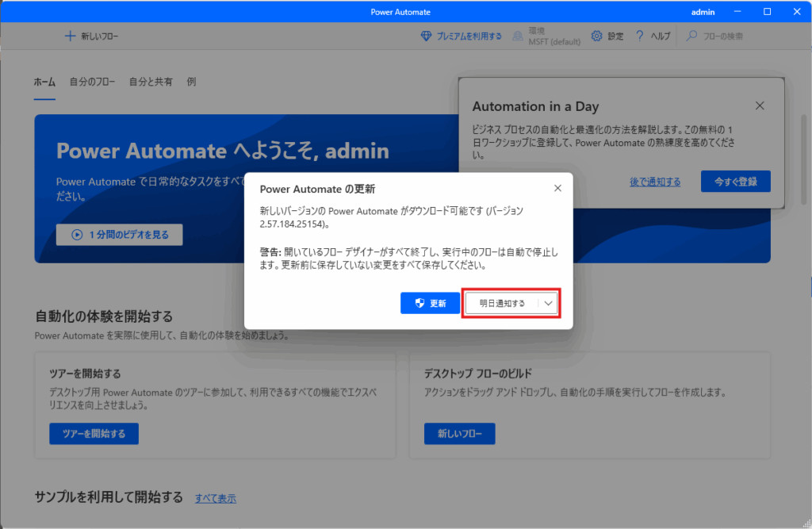Open the すべて表示 link

[x=216, y=498]
